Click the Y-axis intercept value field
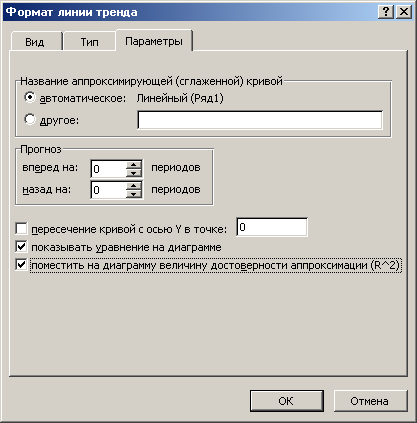The width and height of the screenshot is (417, 423). (272, 227)
